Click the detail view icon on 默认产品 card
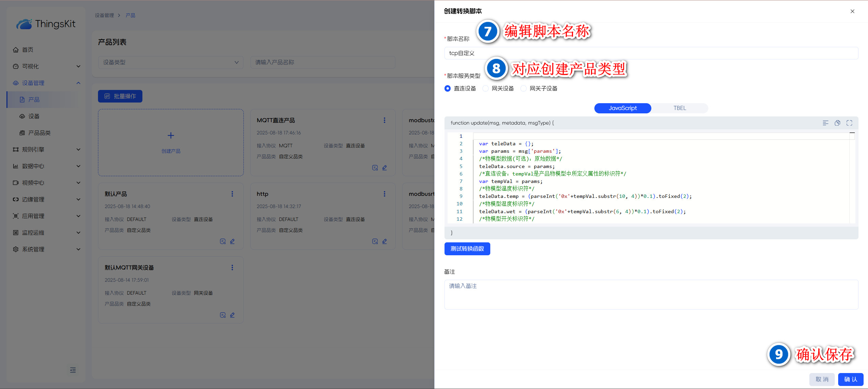Screen dimensions: 868x389 222,241
